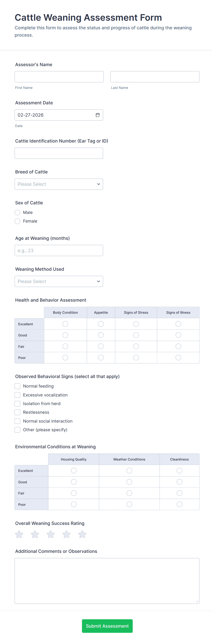Give a five star weaning rating
This screenshot has width=212, height=644.
(x=82, y=534)
